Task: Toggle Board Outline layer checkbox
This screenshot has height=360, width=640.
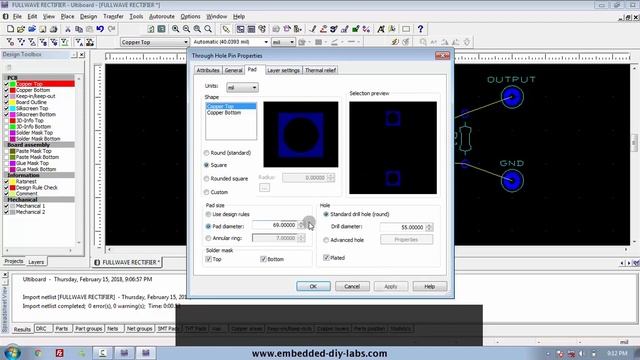Action: click(6, 102)
